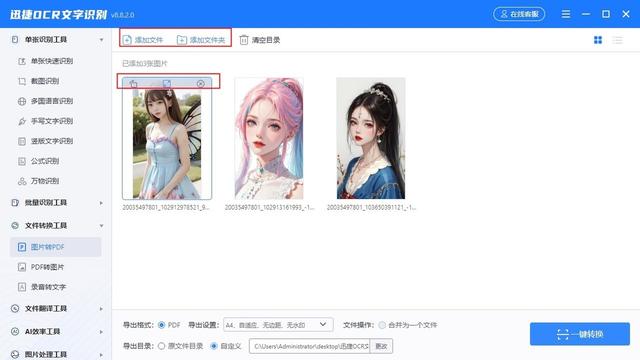Open the hamburger menu in title bar

566,14
